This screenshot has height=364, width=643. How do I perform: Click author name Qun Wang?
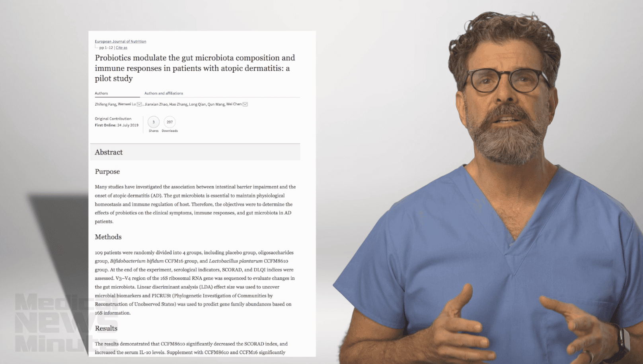[x=216, y=104]
